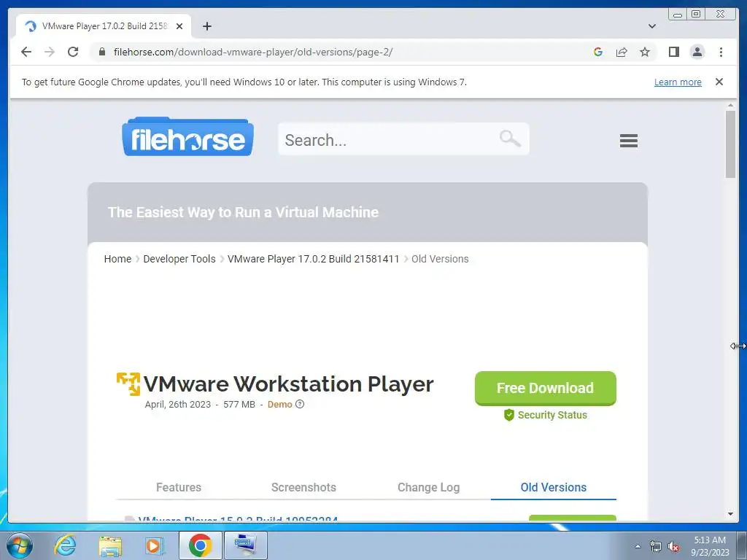This screenshot has width=747, height=560.
Task: Click the Free Download button
Action: pos(546,388)
